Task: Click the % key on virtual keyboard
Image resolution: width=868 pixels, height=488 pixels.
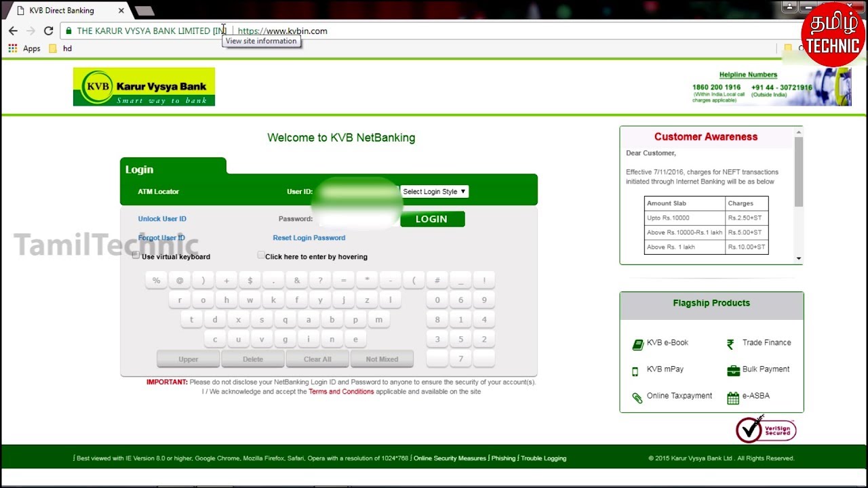Action: [x=156, y=281]
